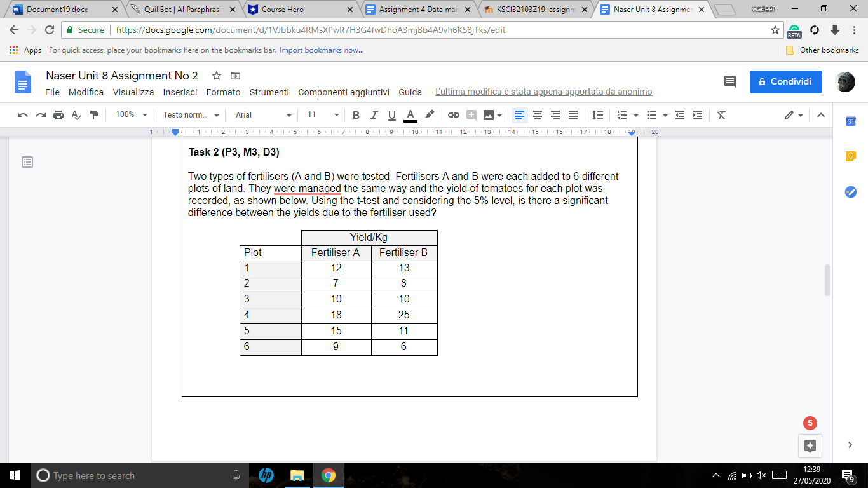868x488 pixels.
Task: Toggle the numbered list
Action: (x=621, y=115)
